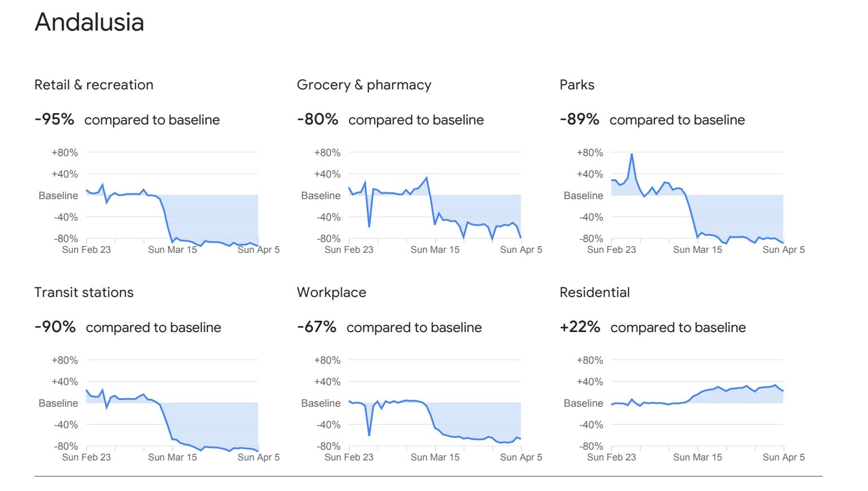Click the Sun Feb 23 label under Workplace chart
The width and height of the screenshot is (868, 491).
349,457
